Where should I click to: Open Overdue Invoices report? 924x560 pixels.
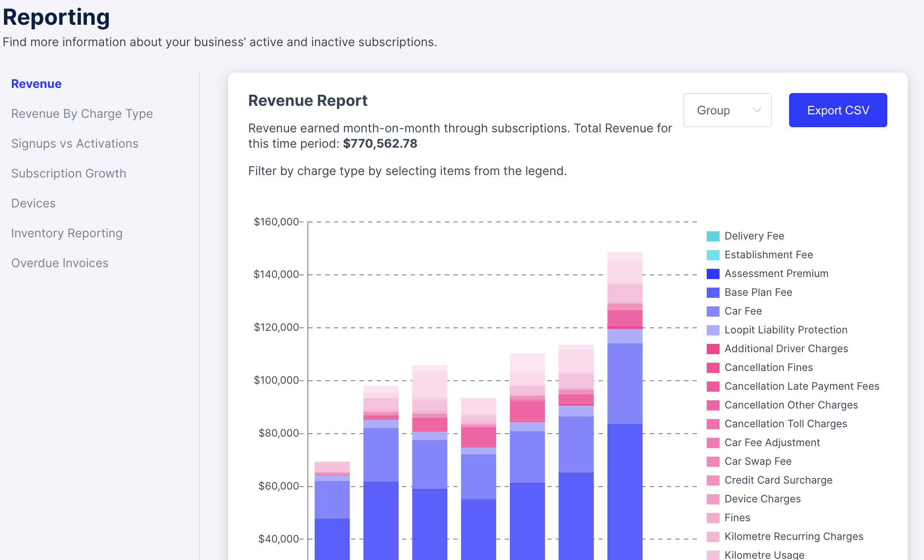[60, 263]
